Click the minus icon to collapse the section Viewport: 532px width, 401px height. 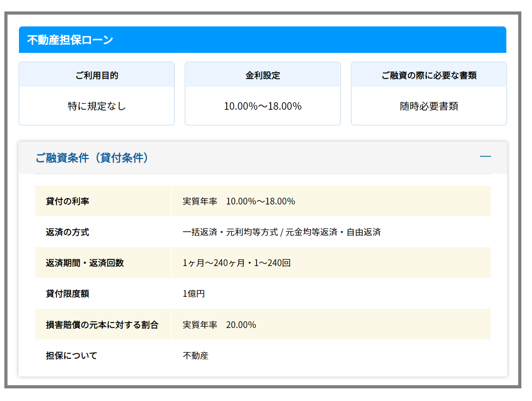[x=485, y=157]
